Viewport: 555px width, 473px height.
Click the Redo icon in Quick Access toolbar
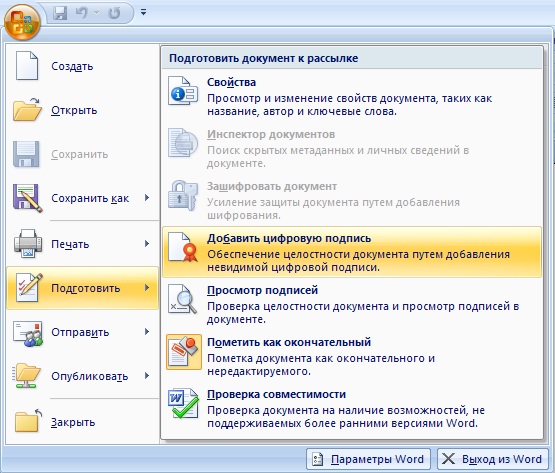(x=114, y=13)
